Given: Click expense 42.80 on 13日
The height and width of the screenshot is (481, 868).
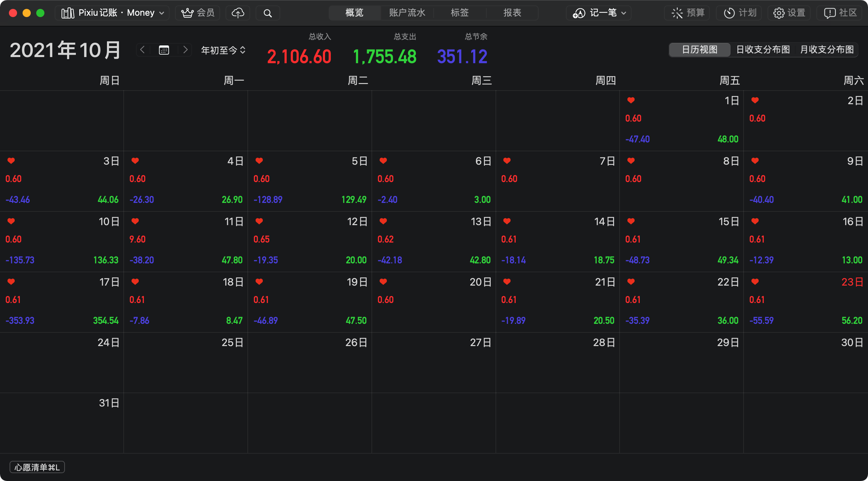Looking at the screenshot, I should 480,260.
